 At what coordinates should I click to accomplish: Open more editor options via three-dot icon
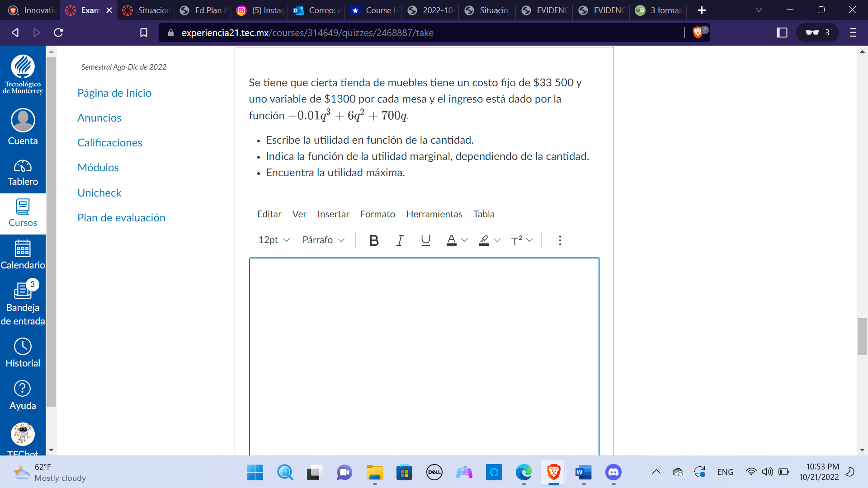pyautogui.click(x=560, y=240)
